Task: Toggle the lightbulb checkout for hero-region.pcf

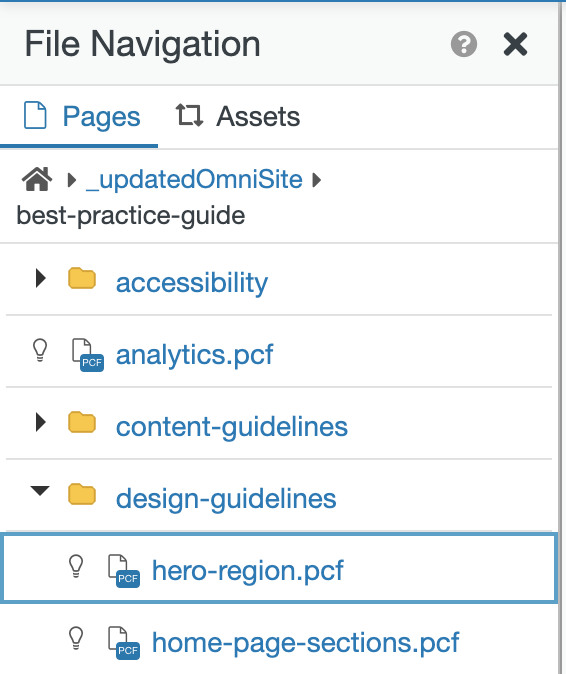Action: point(76,567)
